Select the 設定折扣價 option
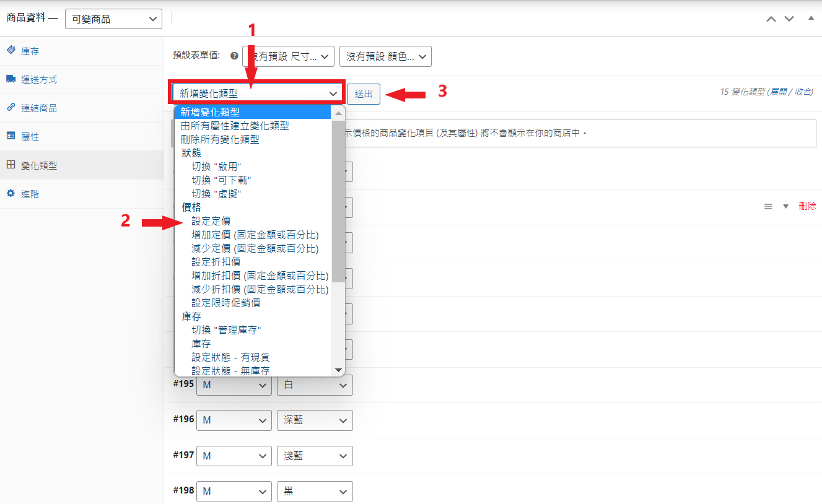This screenshot has height=504, width=822. (x=253, y=262)
